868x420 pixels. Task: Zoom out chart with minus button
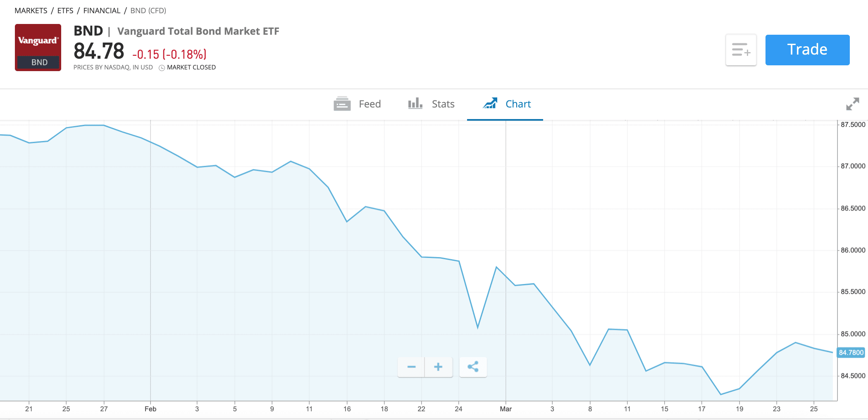tap(411, 367)
